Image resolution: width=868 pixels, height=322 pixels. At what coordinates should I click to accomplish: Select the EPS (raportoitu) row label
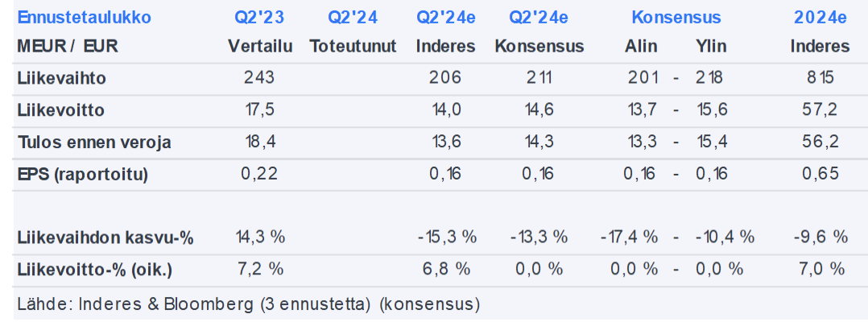tap(84, 174)
